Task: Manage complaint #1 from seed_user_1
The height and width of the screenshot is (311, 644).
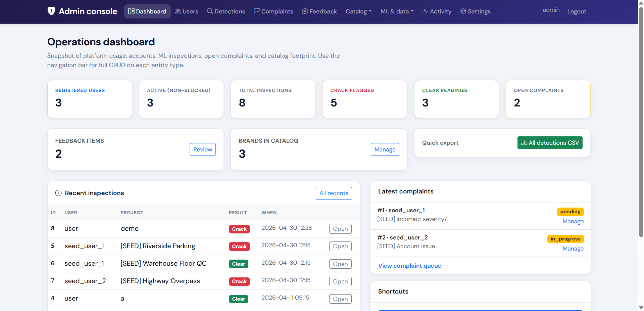Action: point(573,221)
